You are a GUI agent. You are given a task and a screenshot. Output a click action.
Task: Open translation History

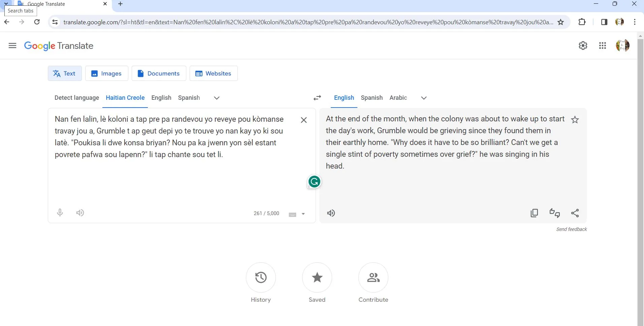click(x=261, y=282)
